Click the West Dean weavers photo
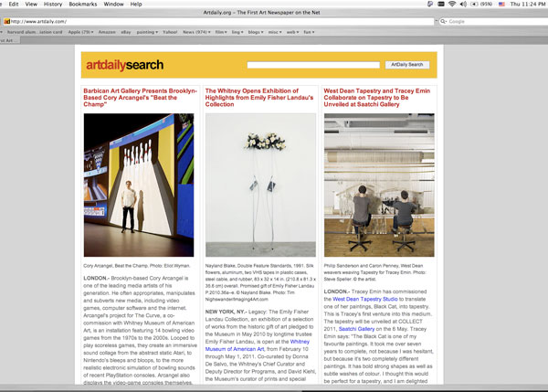548x392 pixels. coord(379,185)
